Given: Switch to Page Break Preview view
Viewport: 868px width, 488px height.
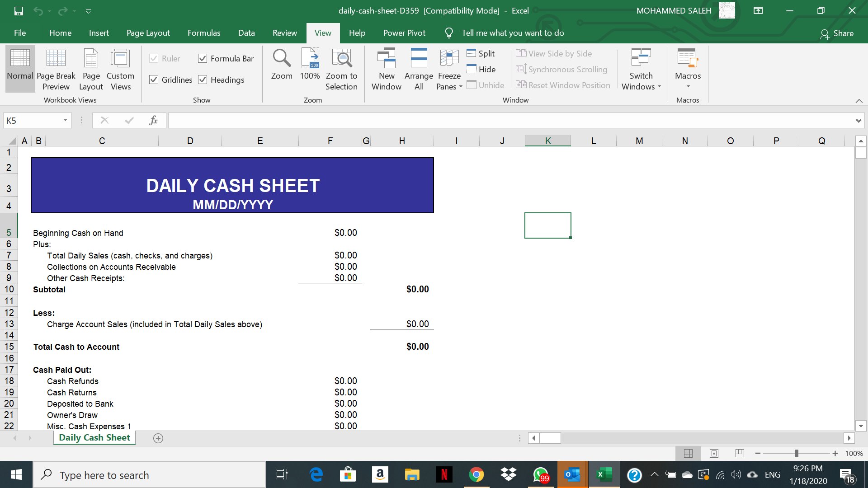Looking at the screenshot, I should click(x=56, y=69).
